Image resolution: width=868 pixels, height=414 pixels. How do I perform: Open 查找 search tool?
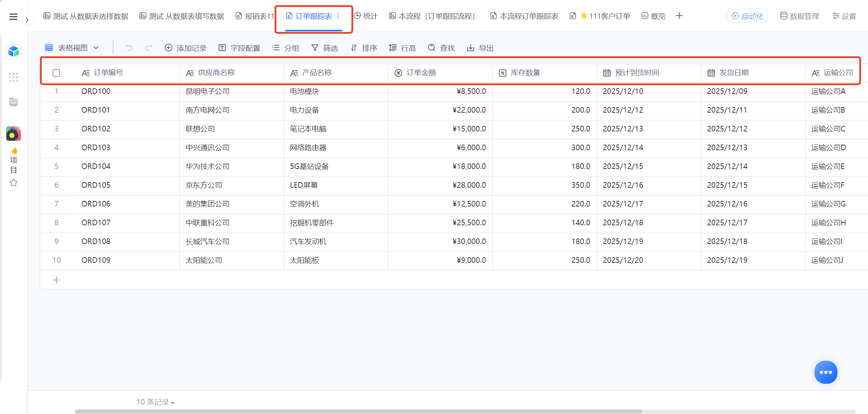pyautogui.click(x=441, y=48)
